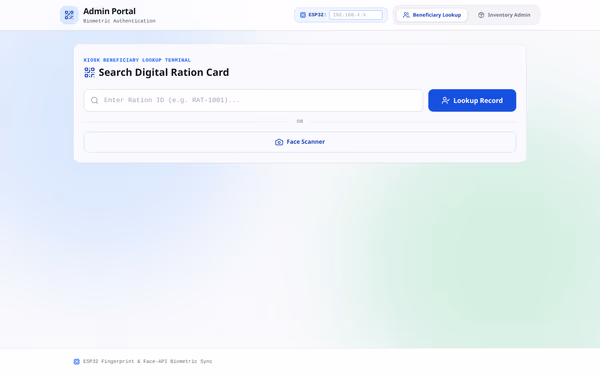Focus the ESP32 IP address field
600x375 pixels.
coord(355,15)
